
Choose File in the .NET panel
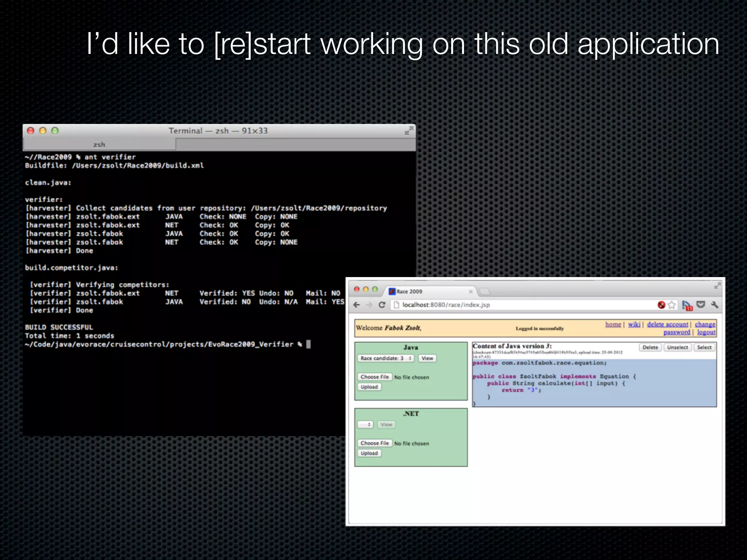(375, 443)
